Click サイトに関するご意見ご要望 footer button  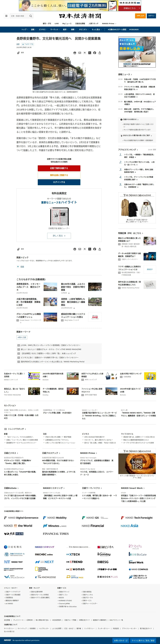(143, 641)
